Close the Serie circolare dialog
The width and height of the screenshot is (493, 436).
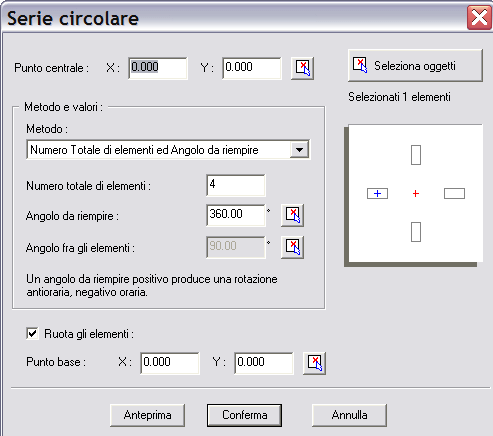coord(479,17)
